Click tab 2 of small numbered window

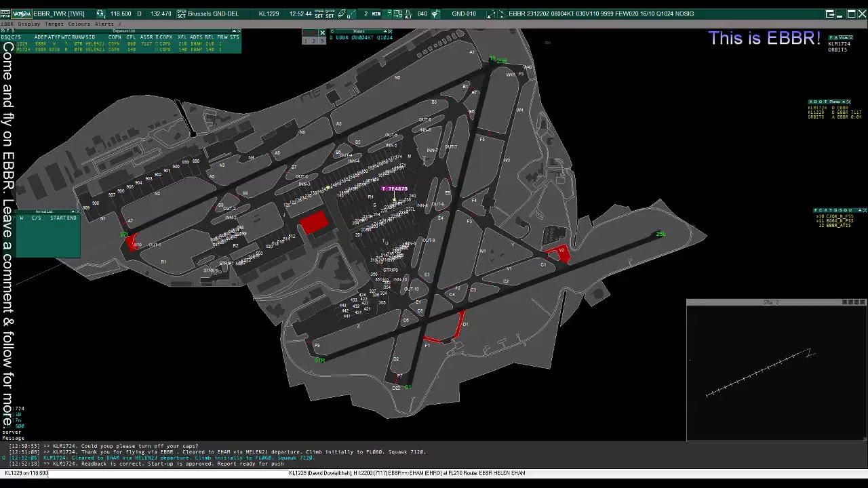313,41
